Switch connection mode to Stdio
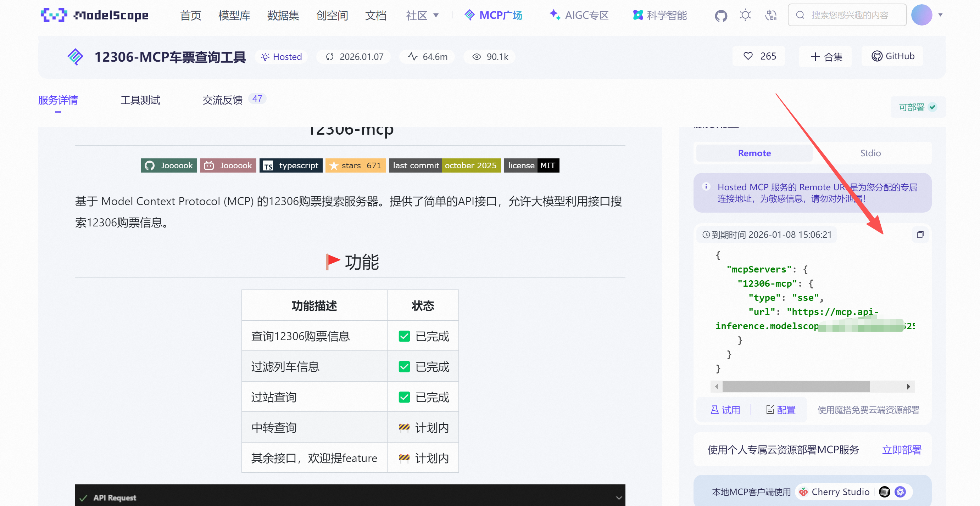This screenshot has height=506, width=980. point(870,153)
